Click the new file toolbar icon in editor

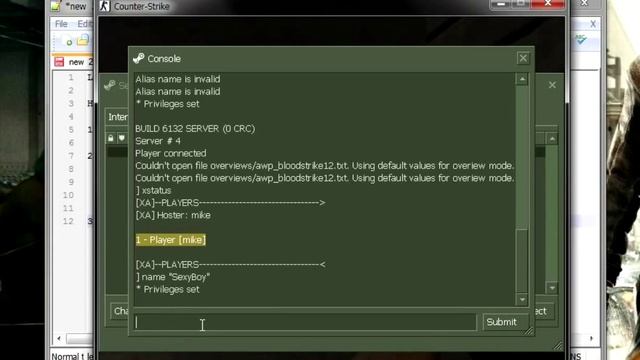68,41
